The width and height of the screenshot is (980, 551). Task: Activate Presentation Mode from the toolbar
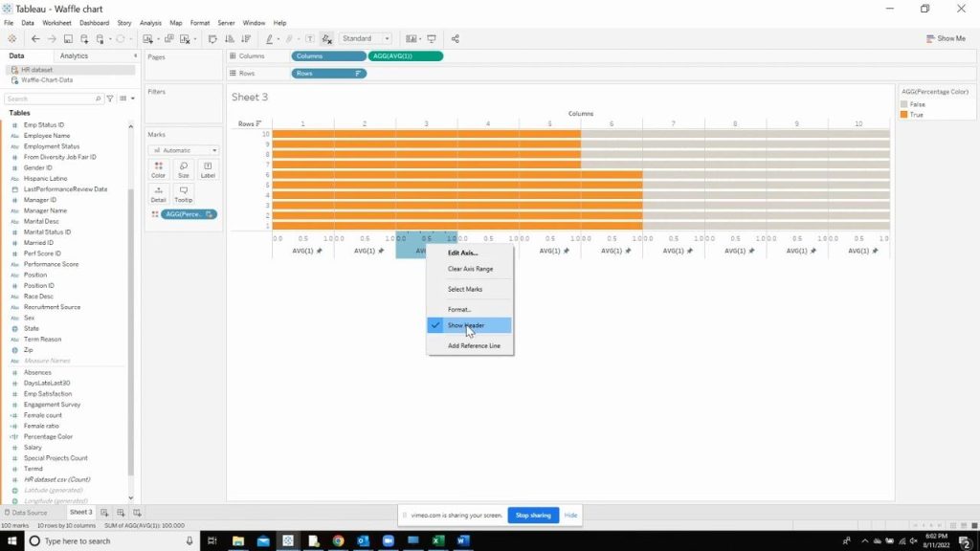point(433,39)
